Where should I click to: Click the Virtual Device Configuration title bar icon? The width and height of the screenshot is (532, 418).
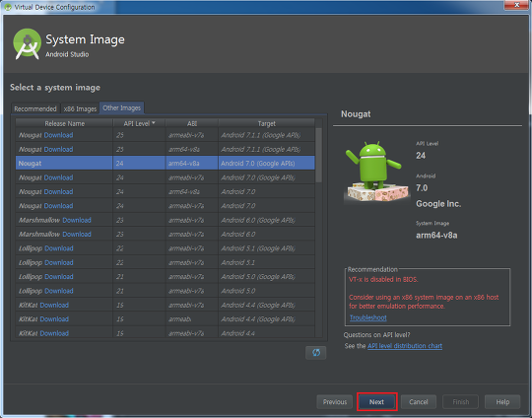click(x=8, y=7)
